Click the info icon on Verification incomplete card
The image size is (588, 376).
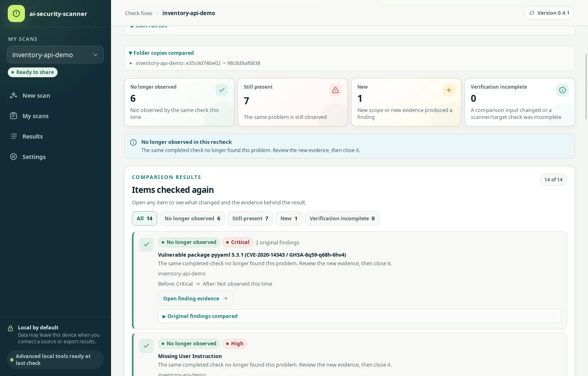pyautogui.click(x=562, y=90)
